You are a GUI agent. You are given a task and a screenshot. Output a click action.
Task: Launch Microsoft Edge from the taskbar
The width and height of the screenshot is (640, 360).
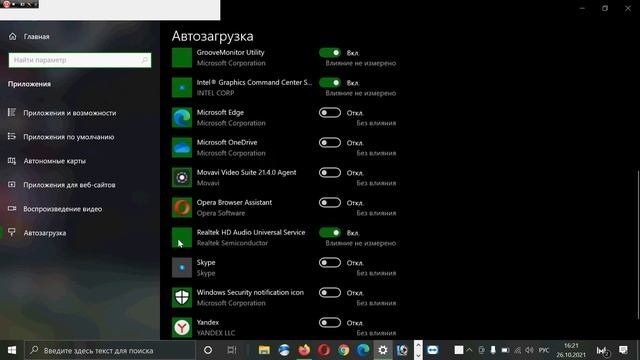coord(363,350)
